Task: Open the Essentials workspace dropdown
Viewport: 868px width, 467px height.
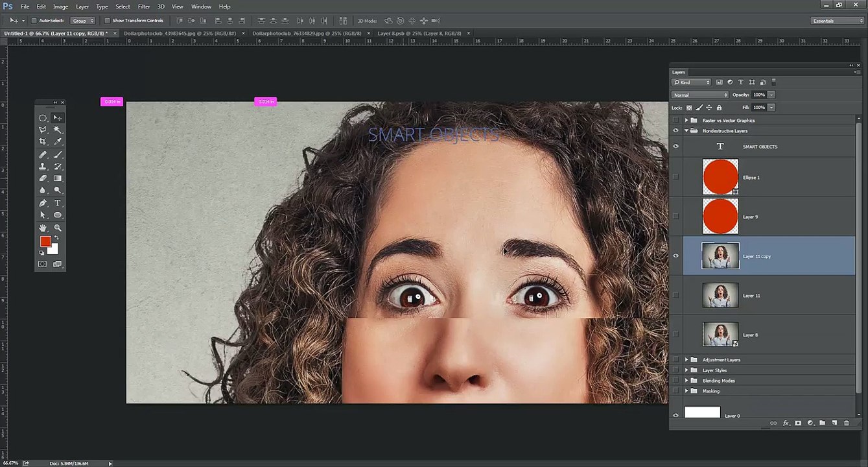Action: pos(838,21)
